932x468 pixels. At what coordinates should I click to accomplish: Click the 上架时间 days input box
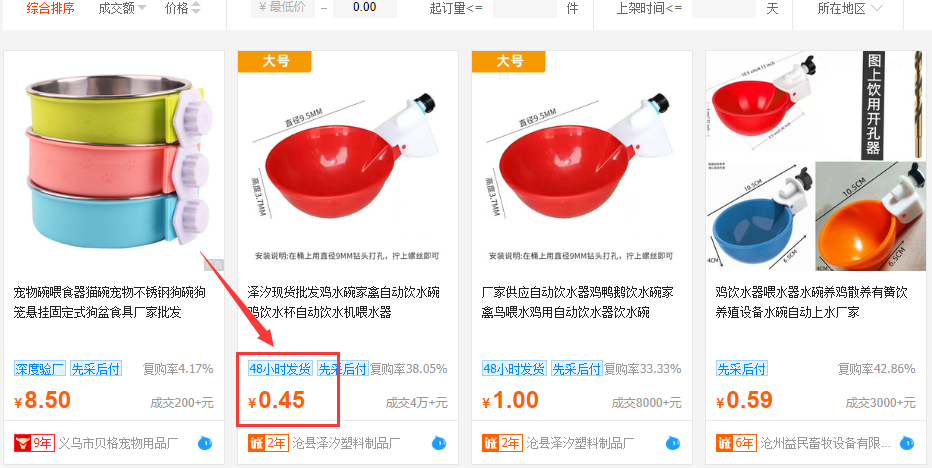[724, 8]
